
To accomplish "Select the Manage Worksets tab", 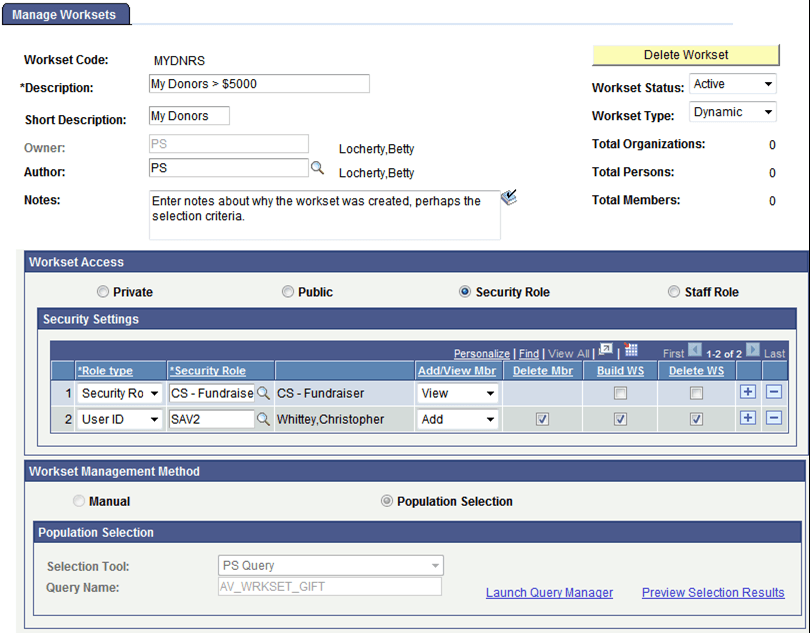I will pyautogui.click(x=65, y=14).
